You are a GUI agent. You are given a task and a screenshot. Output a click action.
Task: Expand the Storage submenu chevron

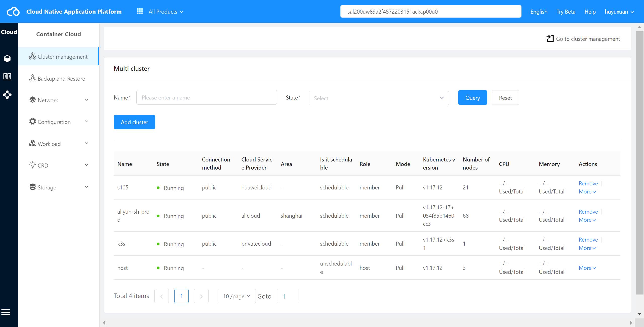87,187
